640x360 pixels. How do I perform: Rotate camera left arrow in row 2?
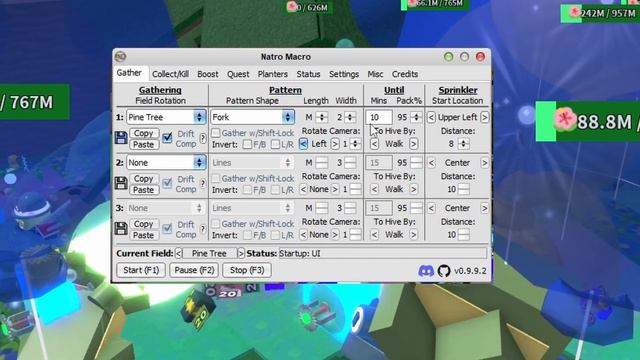pos(303,189)
